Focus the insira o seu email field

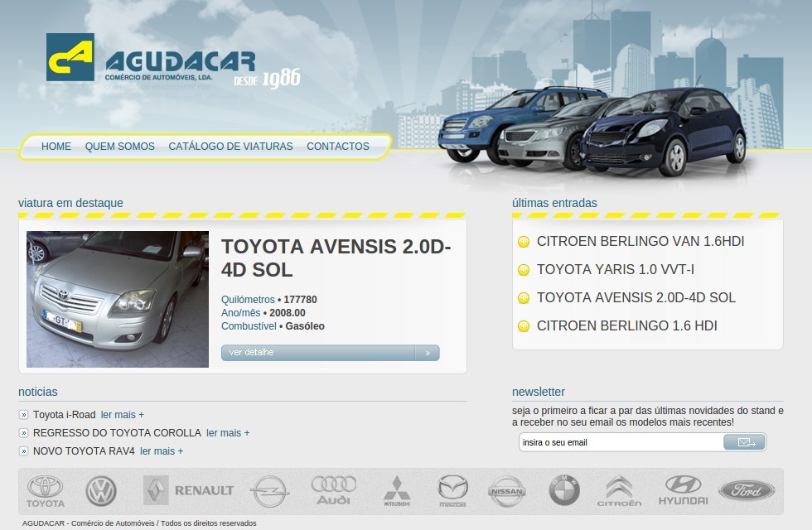pyautogui.click(x=621, y=442)
